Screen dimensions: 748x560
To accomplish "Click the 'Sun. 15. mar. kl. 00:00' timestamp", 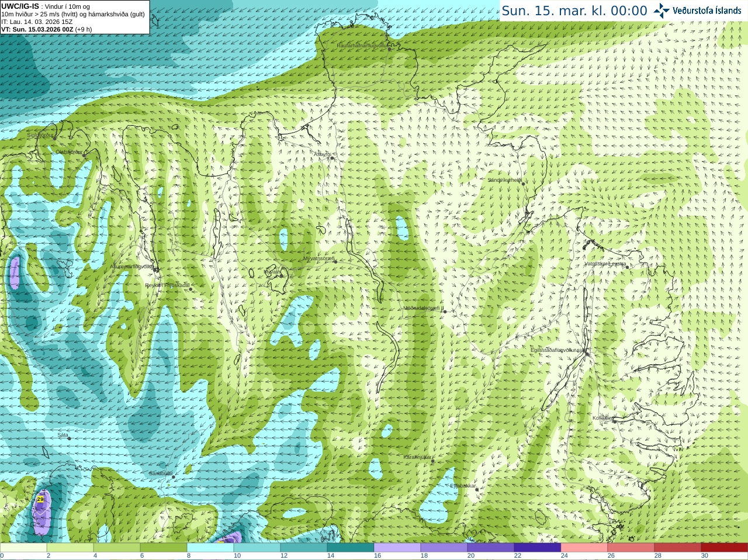I will (x=574, y=11).
